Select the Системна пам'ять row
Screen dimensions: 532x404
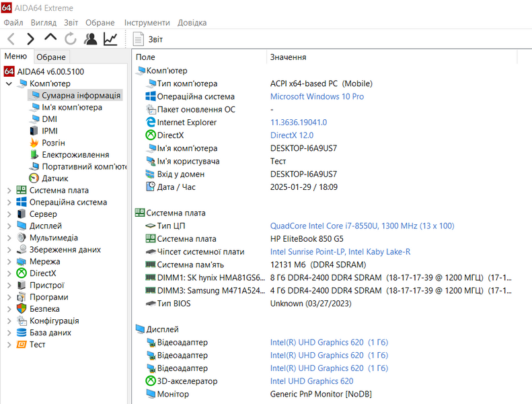point(326,265)
